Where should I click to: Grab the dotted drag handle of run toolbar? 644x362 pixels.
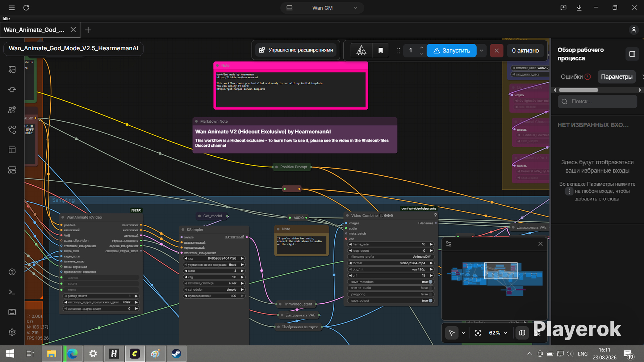point(398,51)
